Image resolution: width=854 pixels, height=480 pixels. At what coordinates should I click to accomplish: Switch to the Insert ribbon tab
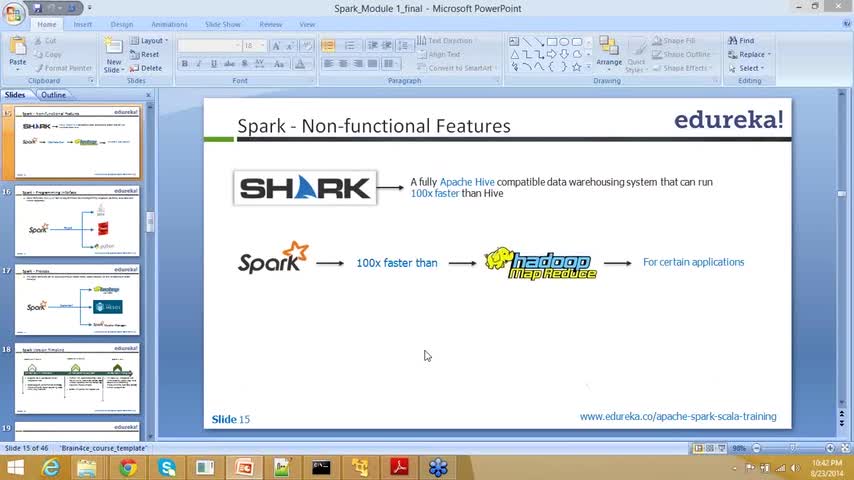pos(83,25)
